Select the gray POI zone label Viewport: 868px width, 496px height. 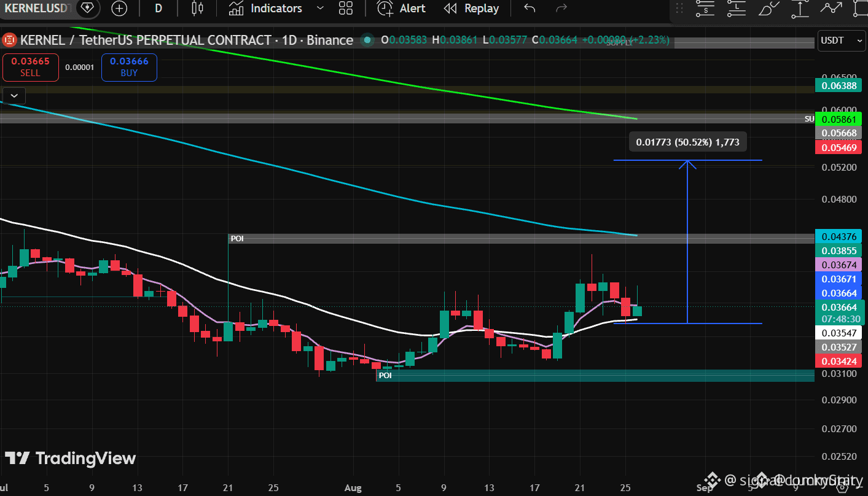point(237,238)
